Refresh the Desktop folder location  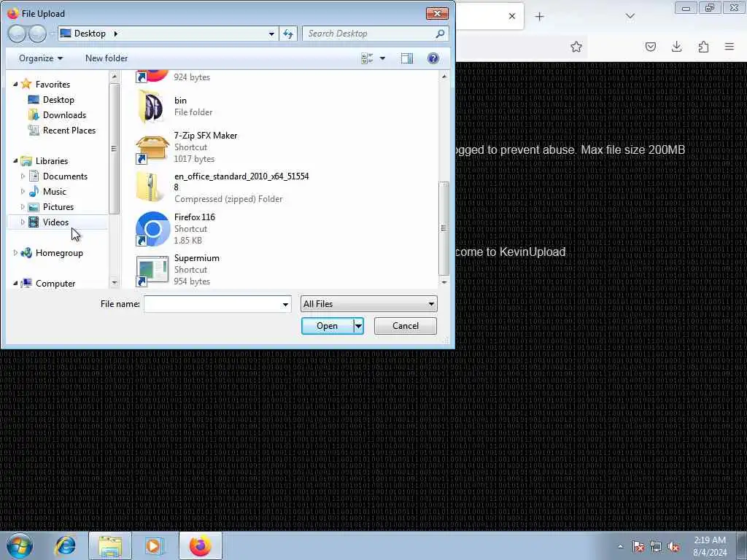[288, 34]
